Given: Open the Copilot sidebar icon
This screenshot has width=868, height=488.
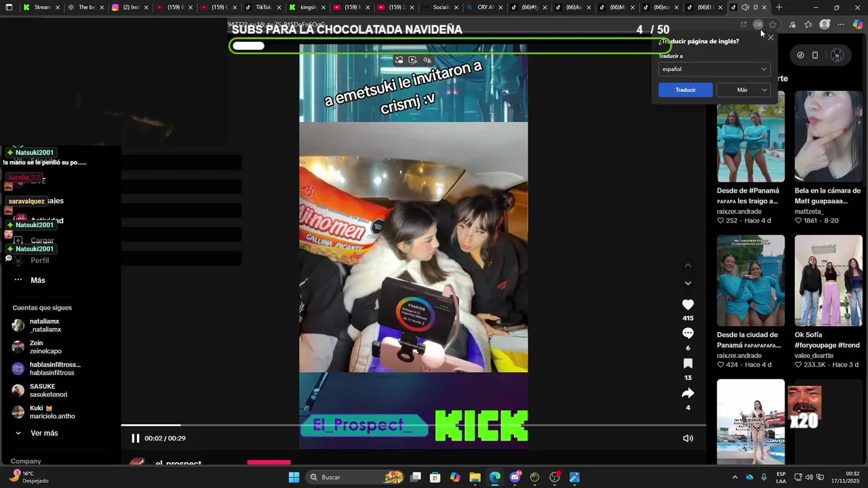Looking at the screenshot, I should pos(858,24).
